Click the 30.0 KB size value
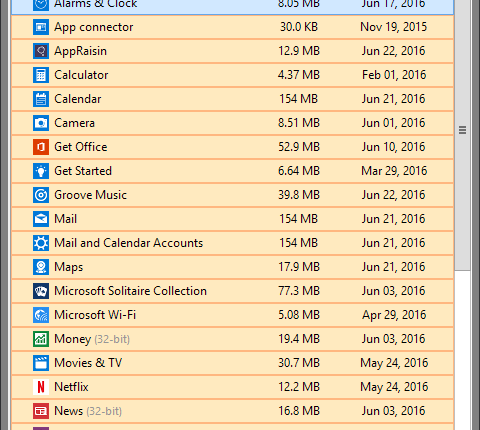This screenshot has width=480, height=430. [x=299, y=27]
